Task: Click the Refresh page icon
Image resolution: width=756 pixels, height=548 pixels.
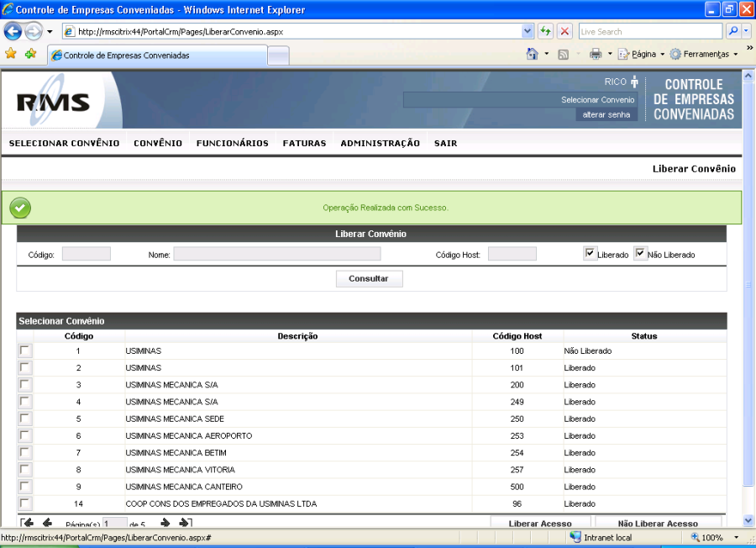Action: pos(545,31)
